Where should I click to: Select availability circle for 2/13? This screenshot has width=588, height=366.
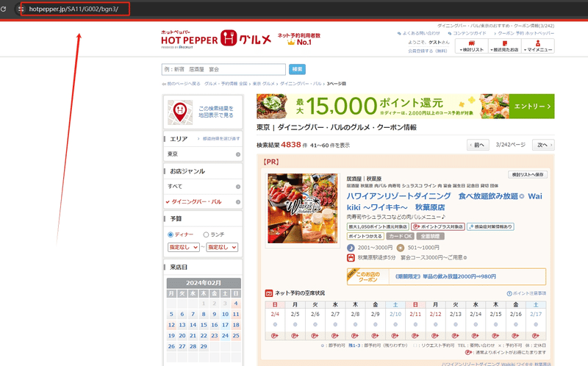[456, 325]
